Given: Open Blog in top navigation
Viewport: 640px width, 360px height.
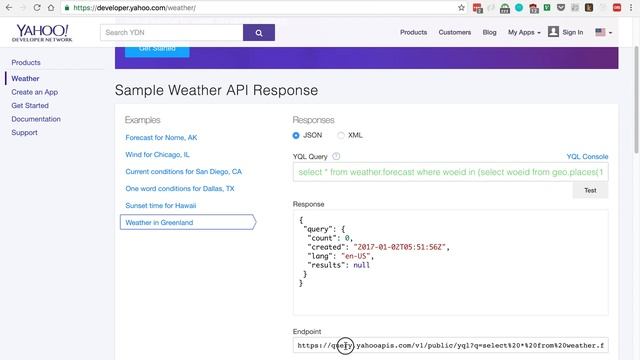Looking at the screenshot, I should coord(489,32).
